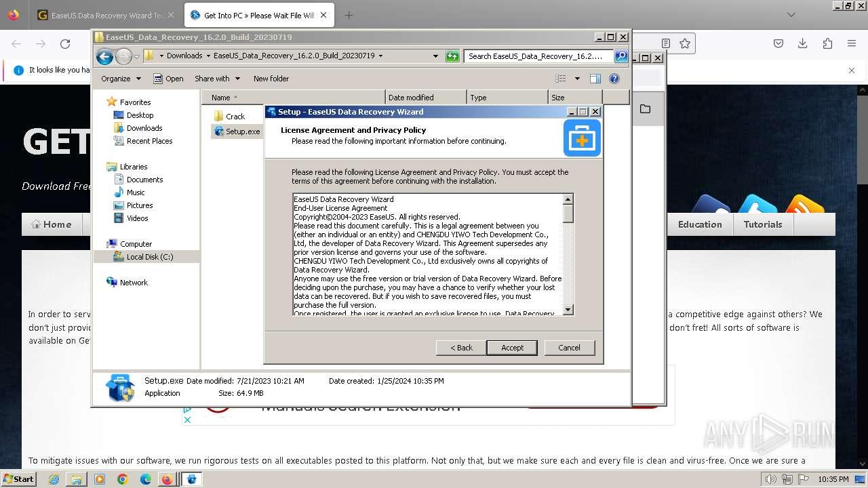Image resolution: width=868 pixels, height=488 pixels.
Task: Click the license agreement scrollbar thumb
Action: (x=568, y=213)
